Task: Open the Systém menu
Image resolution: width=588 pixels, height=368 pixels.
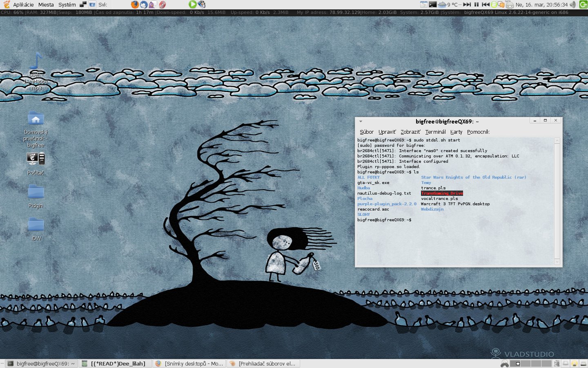Action: (67, 4)
